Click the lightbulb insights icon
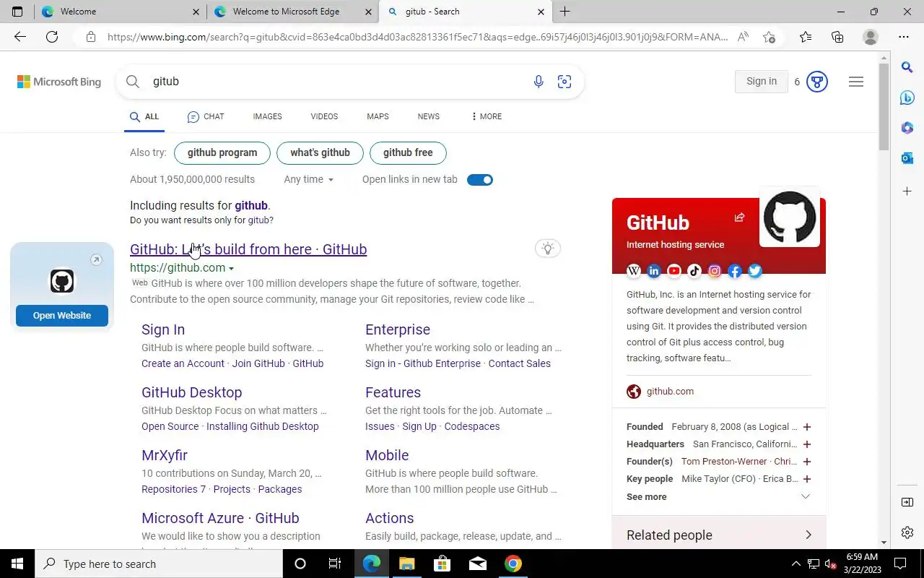 pos(548,249)
